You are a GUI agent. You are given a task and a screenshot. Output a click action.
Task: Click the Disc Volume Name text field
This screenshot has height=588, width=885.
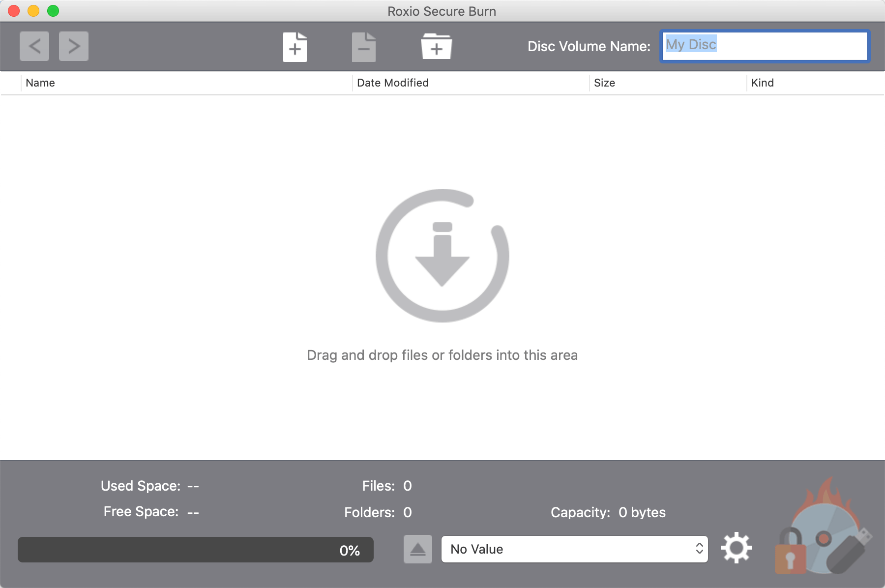pyautogui.click(x=765, y=46)
